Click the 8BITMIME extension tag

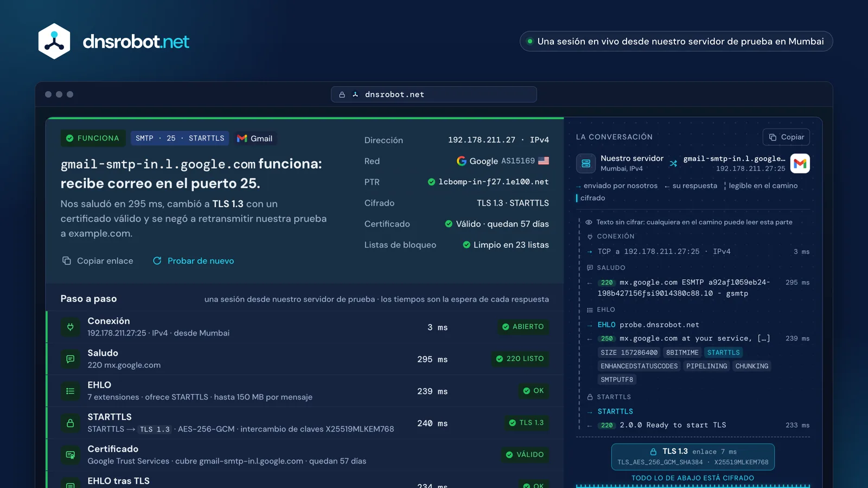pyautogui.click(x=682, y=352)
